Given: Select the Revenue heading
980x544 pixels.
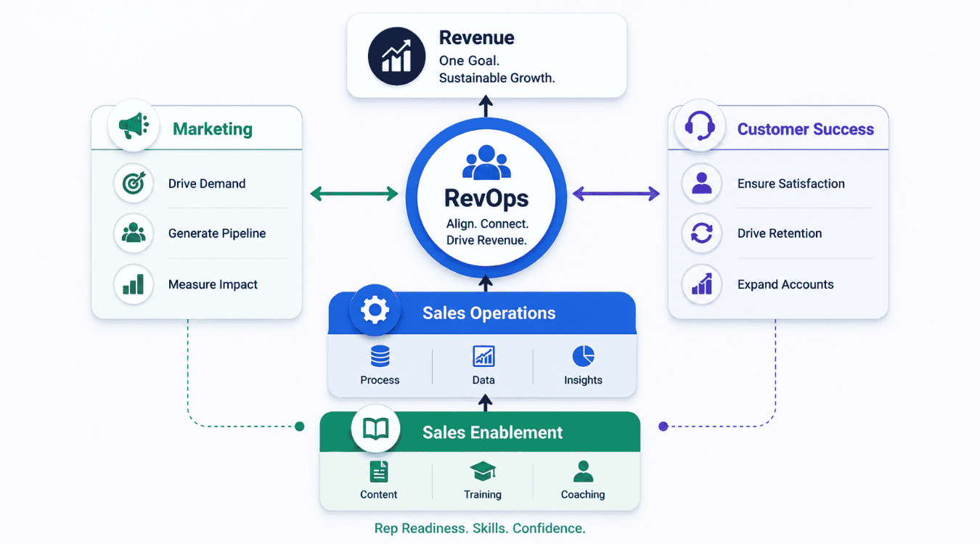Looking at the screenshot, I should (x=476, y=38).
